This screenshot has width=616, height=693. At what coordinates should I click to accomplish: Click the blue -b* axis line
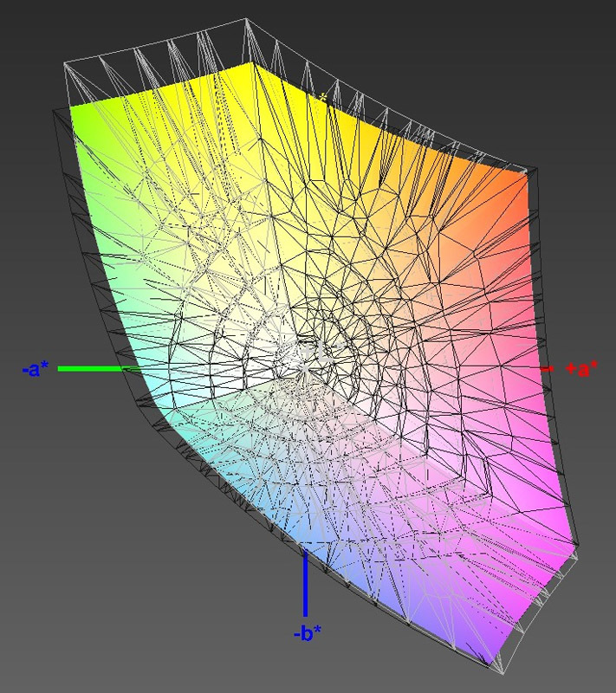[x=305, y=583]
